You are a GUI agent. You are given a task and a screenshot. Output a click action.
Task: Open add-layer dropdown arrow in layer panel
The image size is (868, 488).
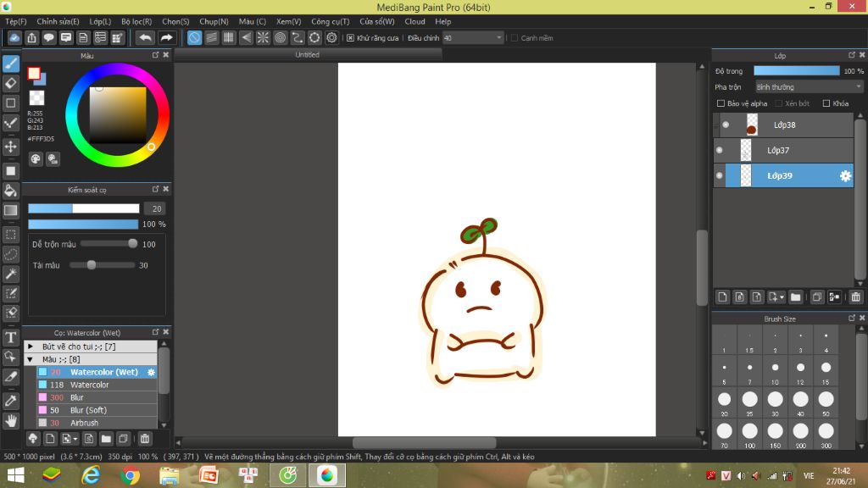(x=782, y=297)
